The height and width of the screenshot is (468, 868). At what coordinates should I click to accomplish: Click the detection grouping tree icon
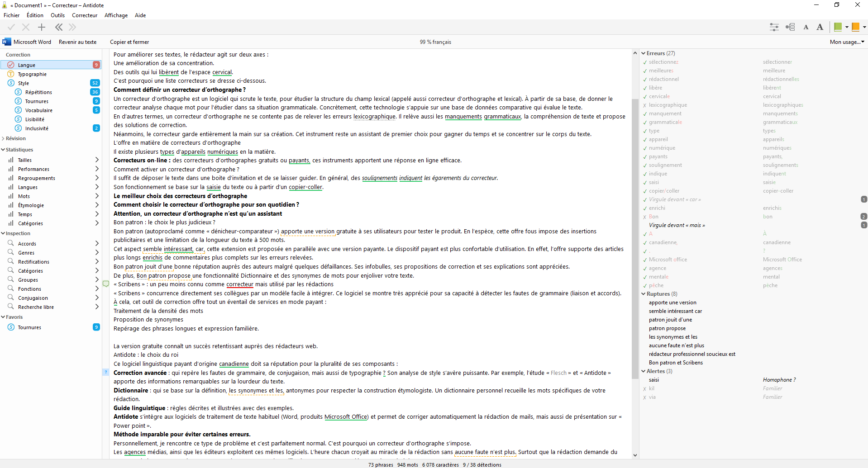[x=790, y=27]
